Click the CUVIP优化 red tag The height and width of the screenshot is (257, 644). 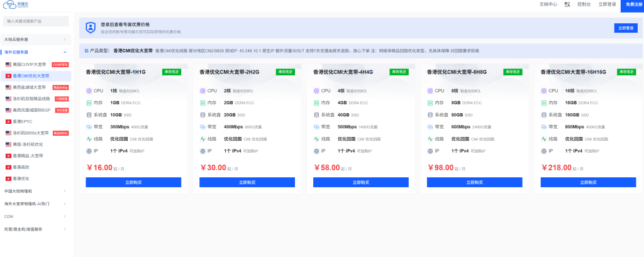60,65
